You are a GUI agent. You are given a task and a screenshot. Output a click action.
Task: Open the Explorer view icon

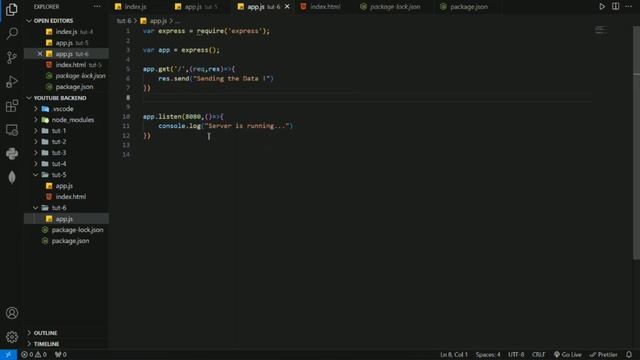pos(12,9)
